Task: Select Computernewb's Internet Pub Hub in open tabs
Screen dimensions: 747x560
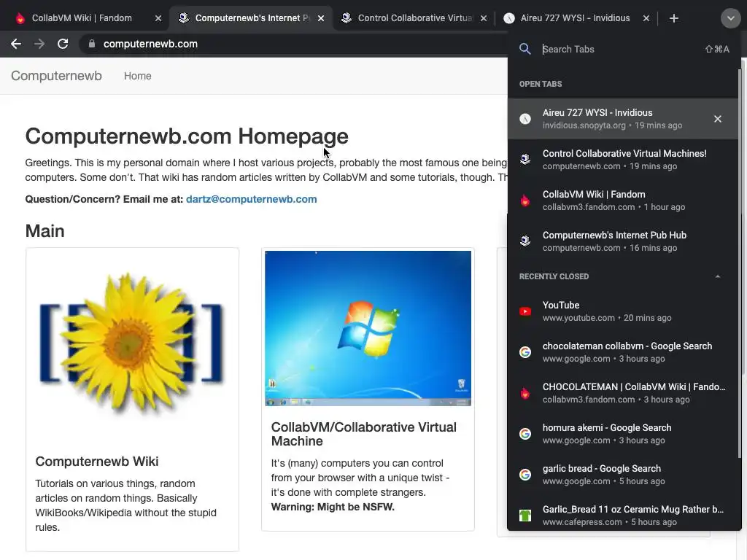Action: point(623,241)
